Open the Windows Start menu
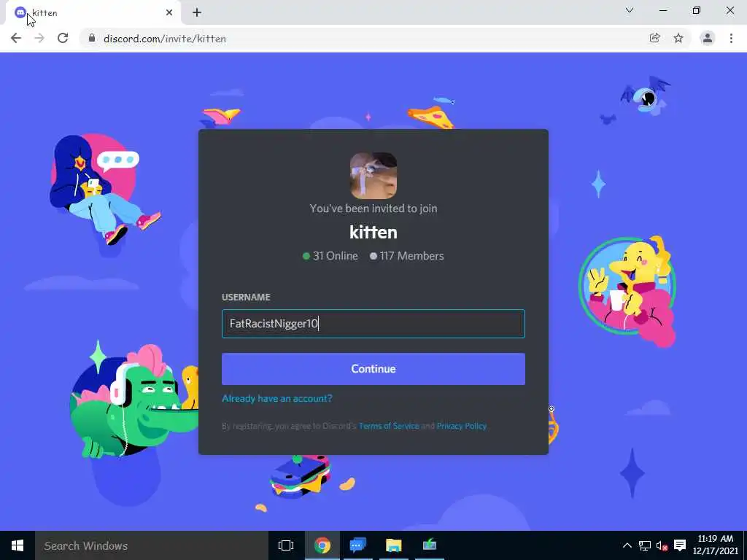This screenshot has height=560, width=747. click(18, 545)
